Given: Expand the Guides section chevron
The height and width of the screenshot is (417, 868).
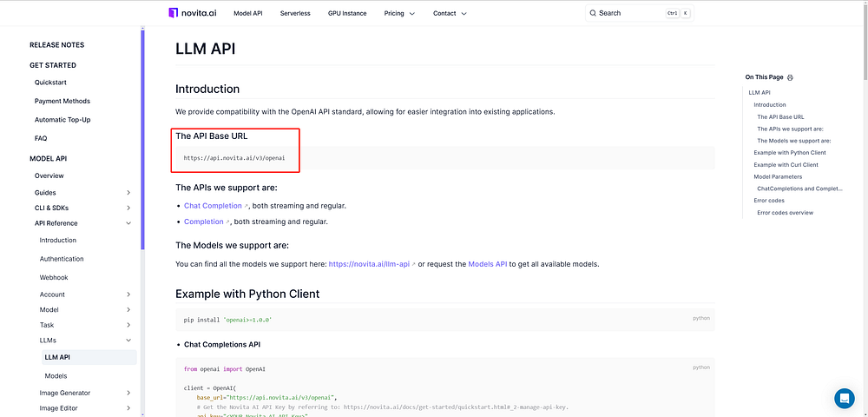Looking at the screenshot, I should tap(128, 193).
